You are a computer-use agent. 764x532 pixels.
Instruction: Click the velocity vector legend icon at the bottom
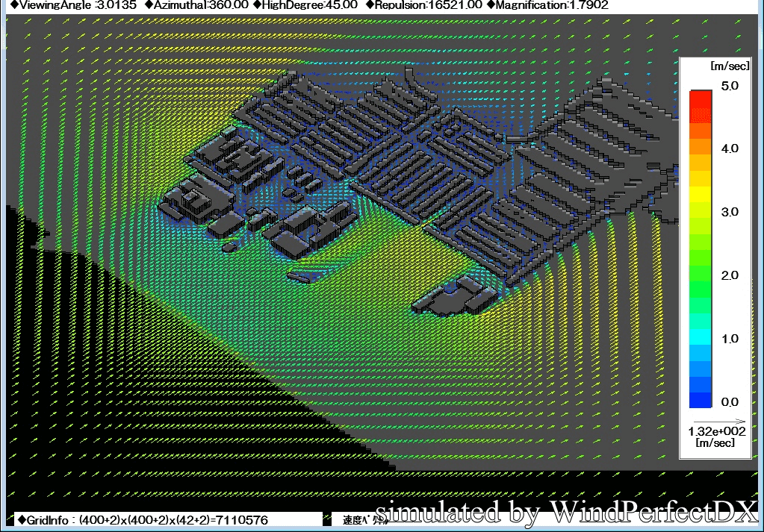[326, 519]
